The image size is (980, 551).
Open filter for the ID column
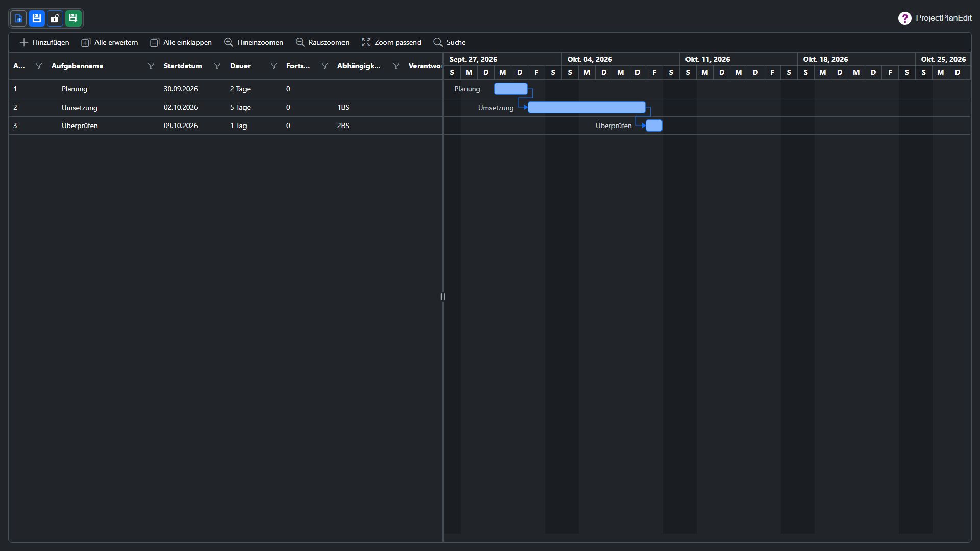click(39, 66)
